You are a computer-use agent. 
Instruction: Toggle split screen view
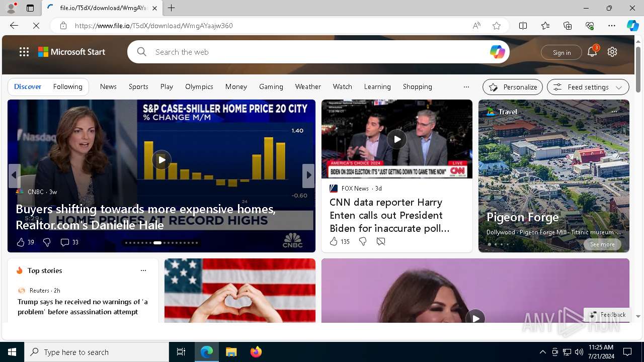[523, 26]
